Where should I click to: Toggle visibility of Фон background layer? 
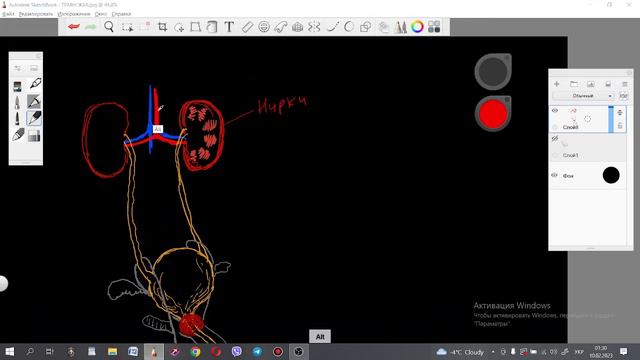click(554, 175)
